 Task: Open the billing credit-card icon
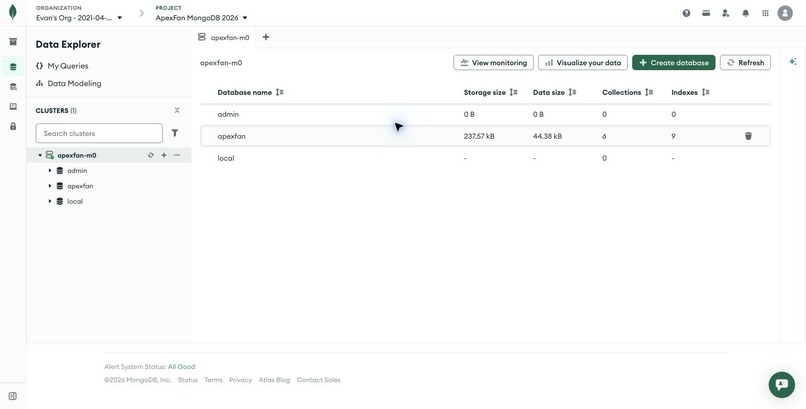click(706, 13)
